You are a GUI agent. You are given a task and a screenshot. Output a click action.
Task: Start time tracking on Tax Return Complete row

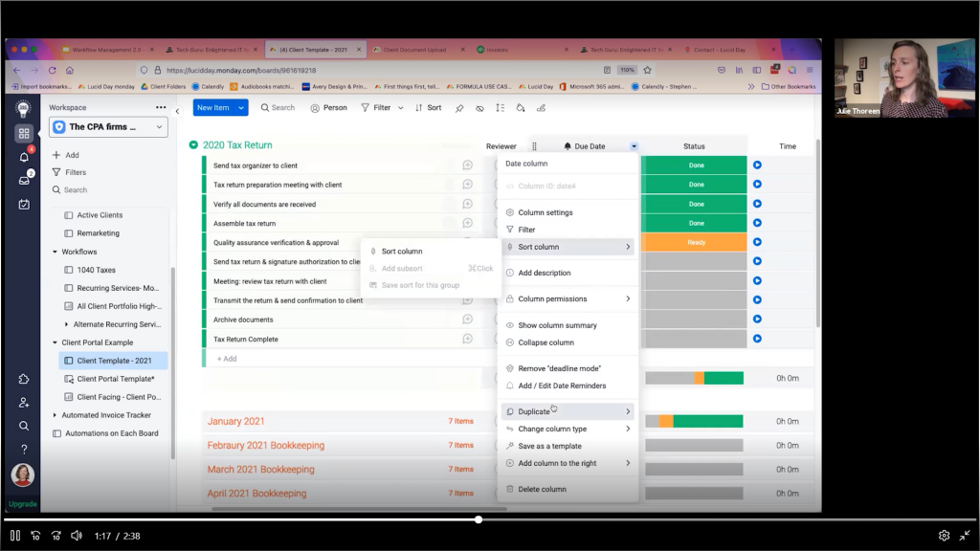(757, 339)
